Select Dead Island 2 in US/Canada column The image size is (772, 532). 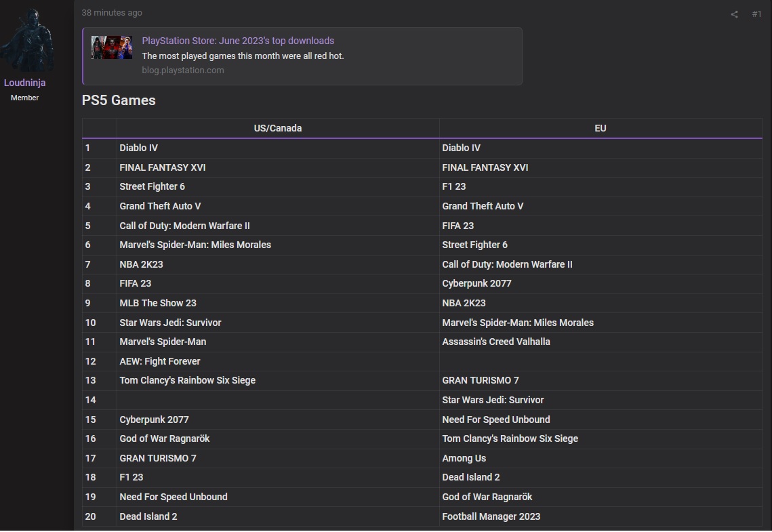pyautogui.click(x=148, y=516)
